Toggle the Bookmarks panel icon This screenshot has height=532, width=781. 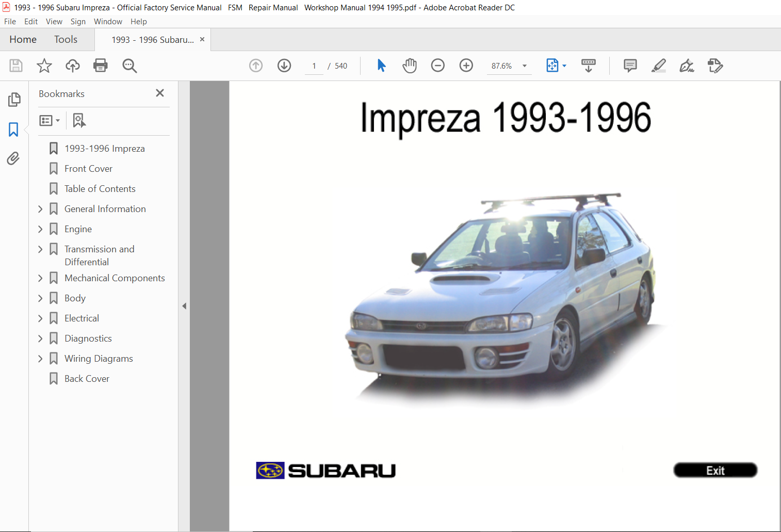coord(13,129)
